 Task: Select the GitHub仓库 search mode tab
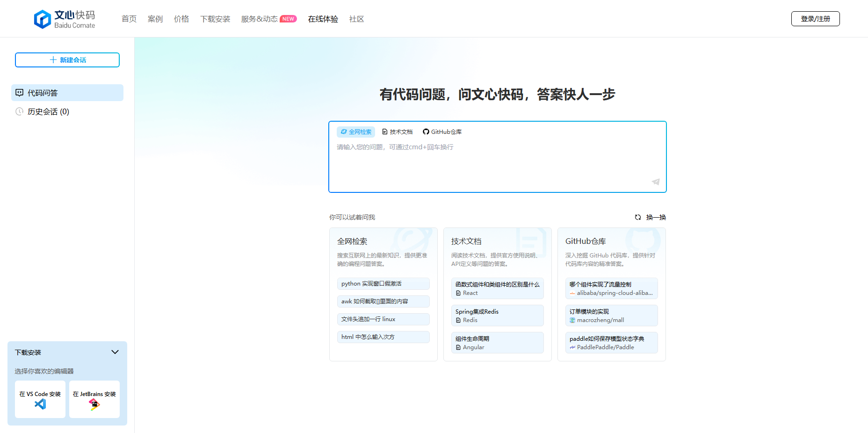[x=442, y=132]
